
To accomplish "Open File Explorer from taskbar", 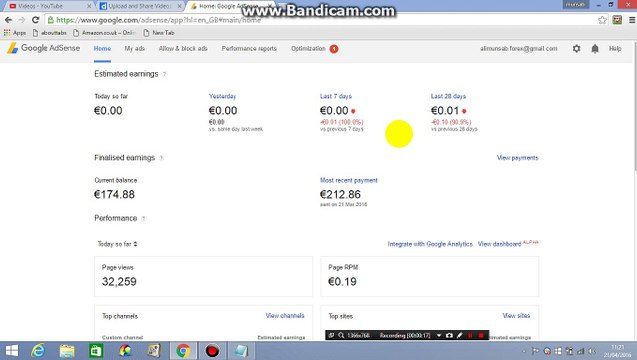I will [67, 351].
